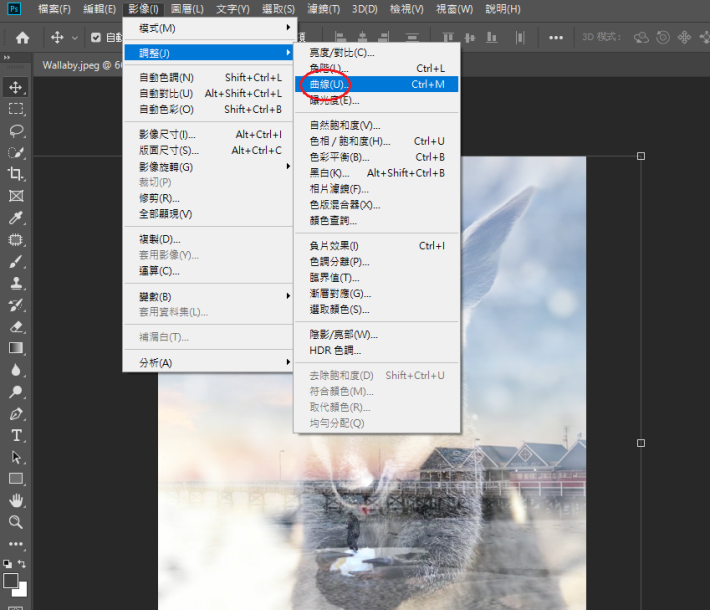The image size is (710, 610).
Task: Click the foreground color swatch
Action: coord(10,580)
